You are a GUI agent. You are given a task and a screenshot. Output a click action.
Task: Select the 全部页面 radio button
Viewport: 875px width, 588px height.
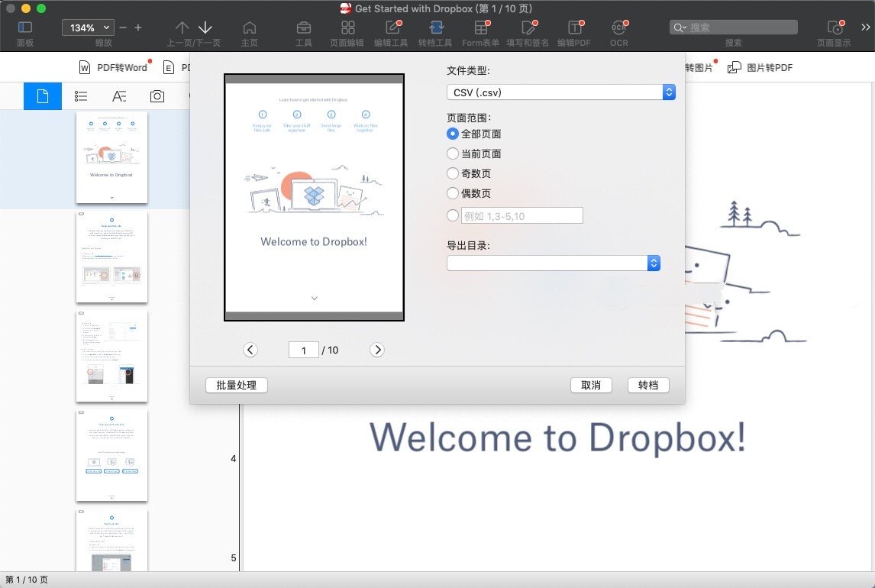(451, 134)
